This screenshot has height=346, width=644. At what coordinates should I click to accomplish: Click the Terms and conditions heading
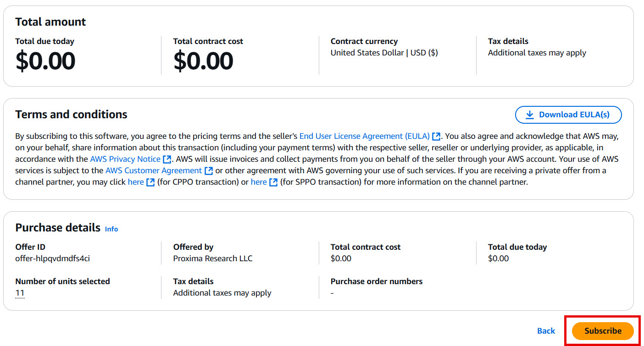click(71, 114)
